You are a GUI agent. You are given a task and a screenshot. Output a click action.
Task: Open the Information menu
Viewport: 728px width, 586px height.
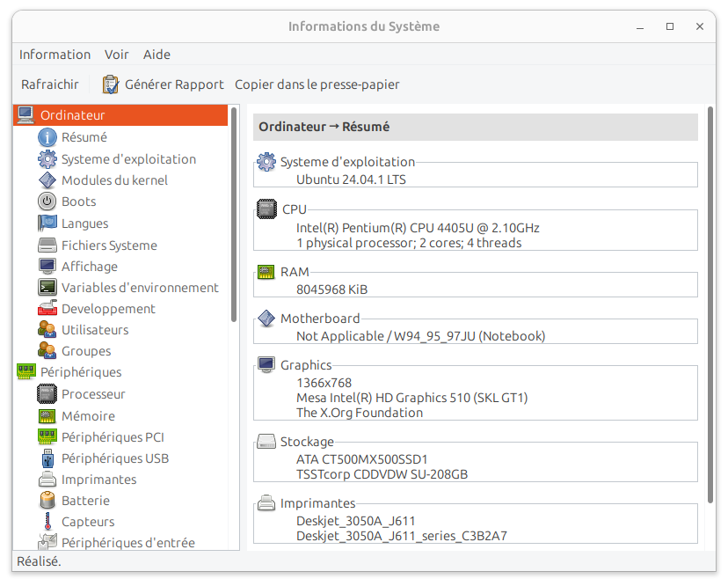pos(55,55)
